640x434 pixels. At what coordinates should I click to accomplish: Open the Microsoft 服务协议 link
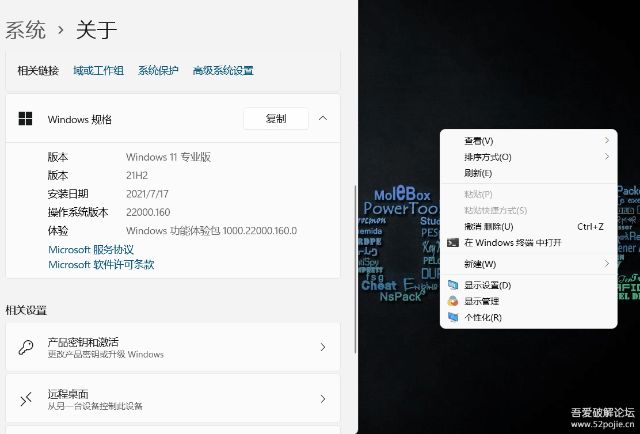click(x=91, y=249)
